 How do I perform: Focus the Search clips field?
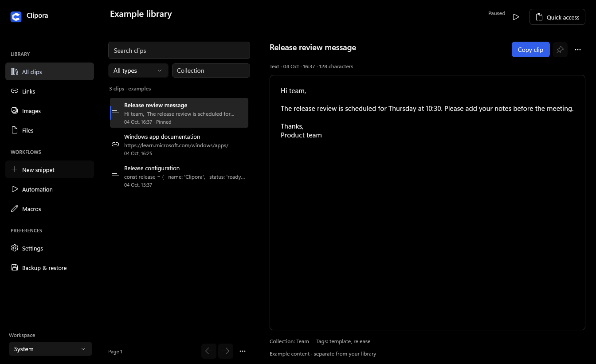coord(179,51)
